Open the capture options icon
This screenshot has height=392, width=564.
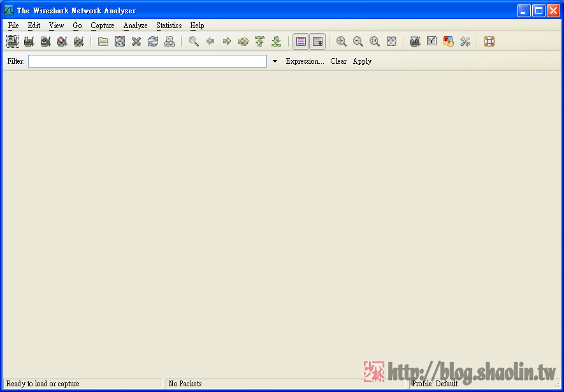point(29,41)
